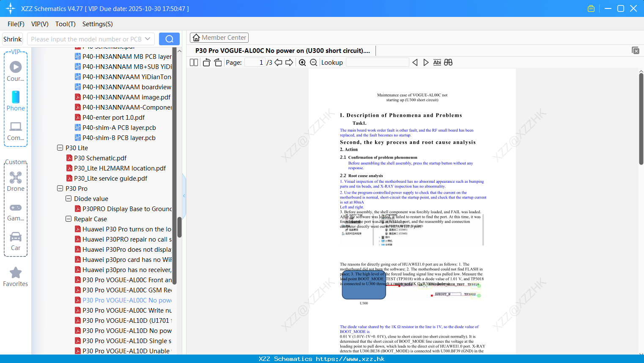Open the model number dropdown arrow
The image size is (644, 363).
pos(148,39)
